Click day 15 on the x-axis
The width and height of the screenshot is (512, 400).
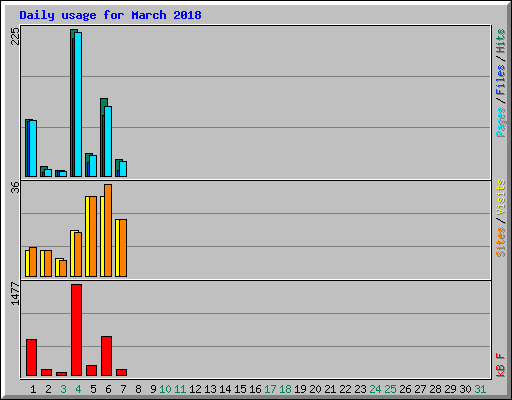pos(240,389)
